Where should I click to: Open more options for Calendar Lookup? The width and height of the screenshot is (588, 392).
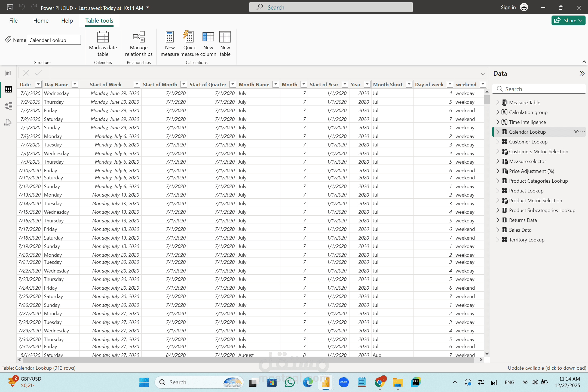click(x=583, y=132)
